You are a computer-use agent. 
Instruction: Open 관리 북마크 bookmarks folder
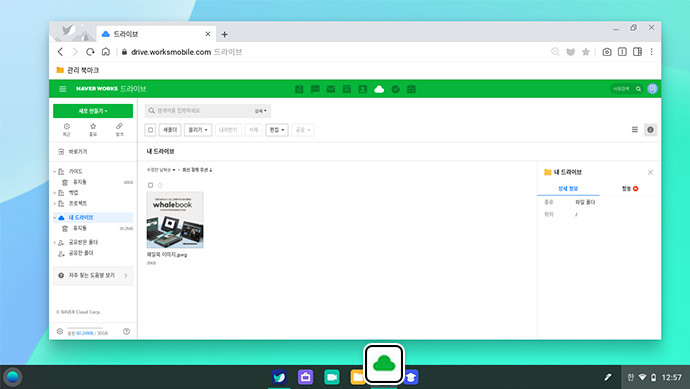click(78, 70)
